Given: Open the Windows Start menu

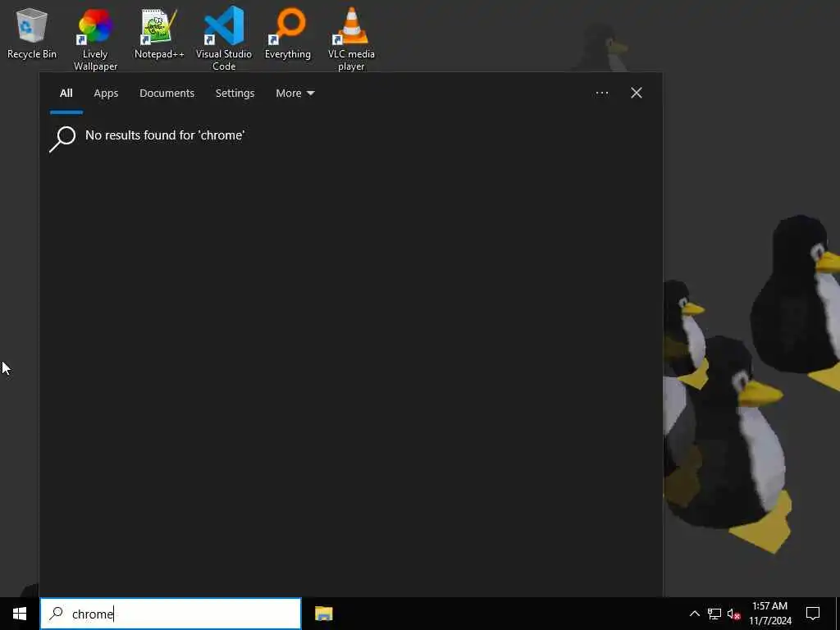Looking at the screenshot, I should (20, 614).
